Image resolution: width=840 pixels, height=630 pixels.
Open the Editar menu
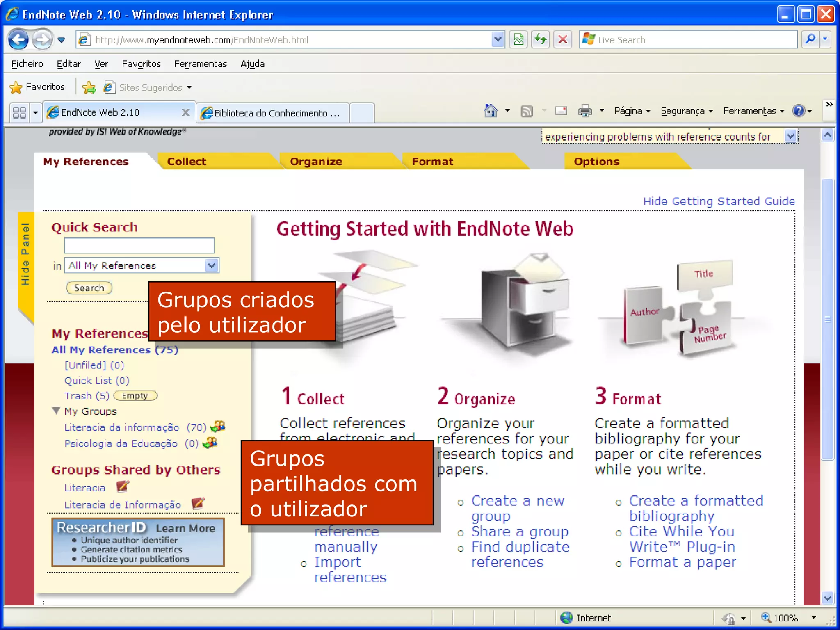coord(68,64)
